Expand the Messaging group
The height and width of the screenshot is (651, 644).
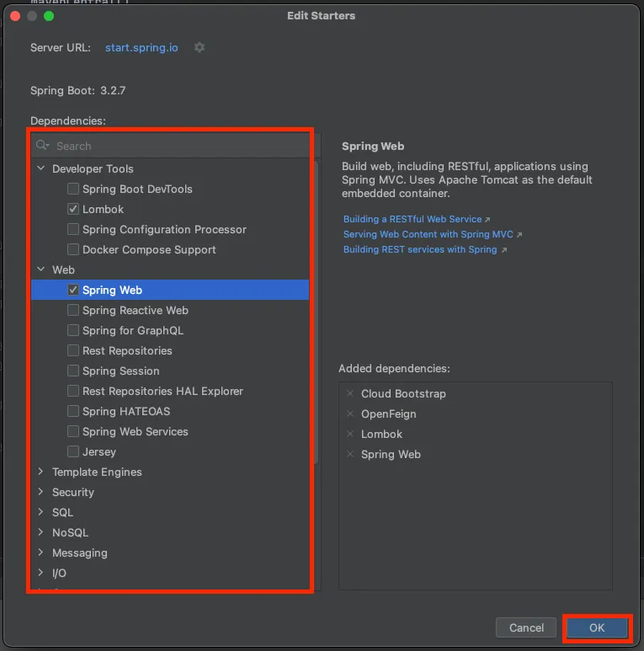tap(40, 552)
